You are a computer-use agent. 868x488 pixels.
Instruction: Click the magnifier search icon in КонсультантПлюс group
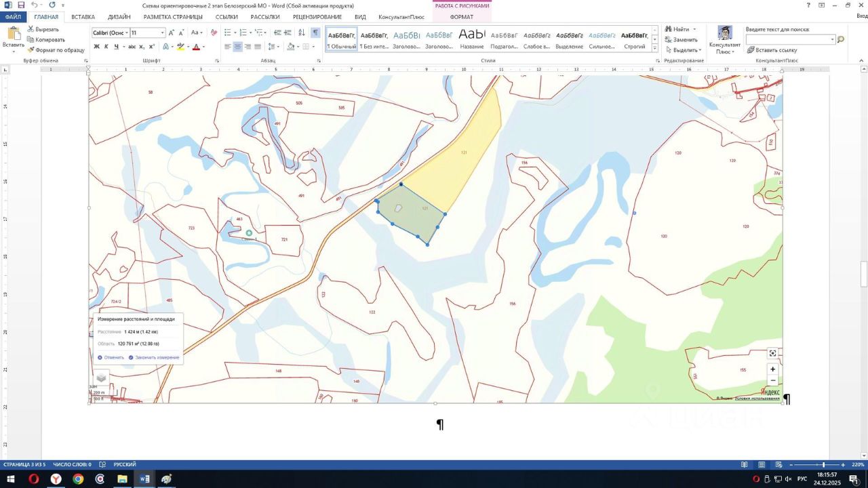(841, 40)
